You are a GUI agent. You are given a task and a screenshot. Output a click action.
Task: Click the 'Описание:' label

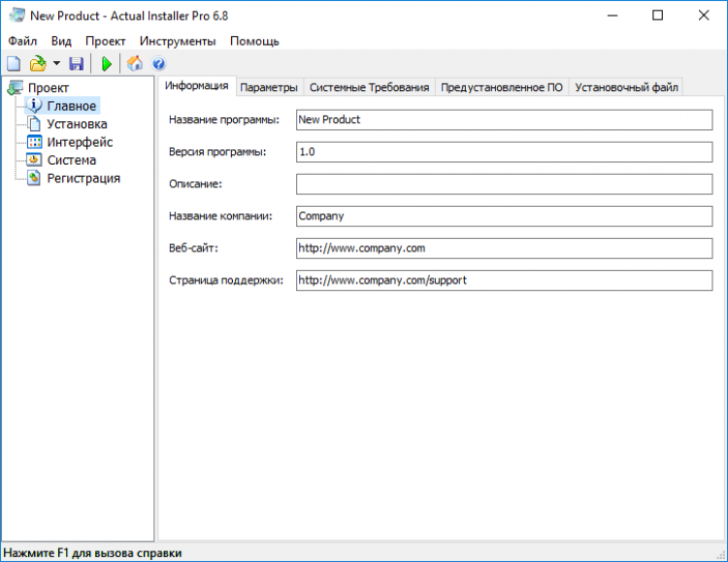click(195, 183)
